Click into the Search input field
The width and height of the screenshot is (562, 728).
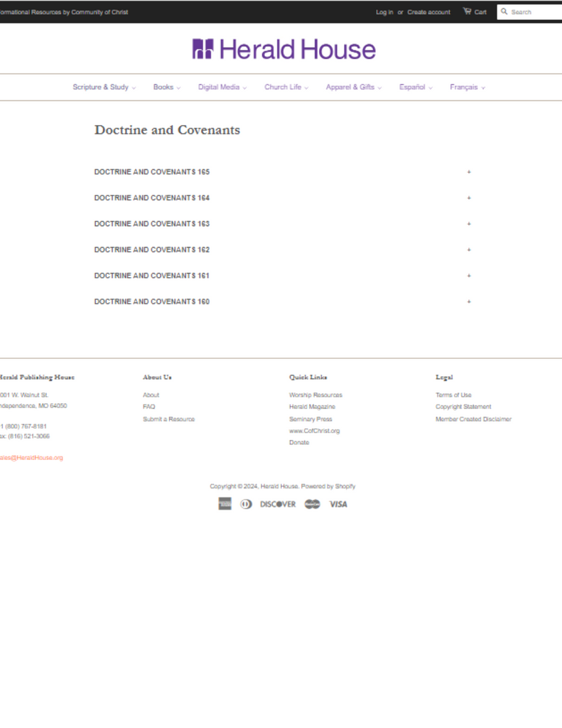click(x=534, y=12)
